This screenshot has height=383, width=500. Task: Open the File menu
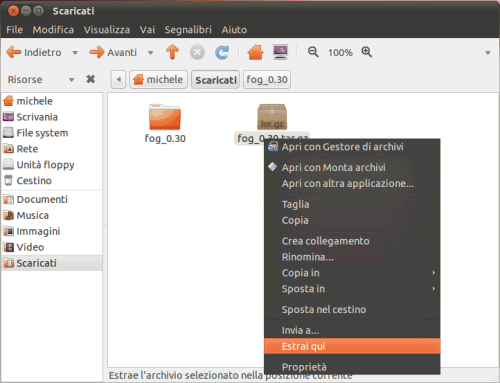[x=14, y=30]
